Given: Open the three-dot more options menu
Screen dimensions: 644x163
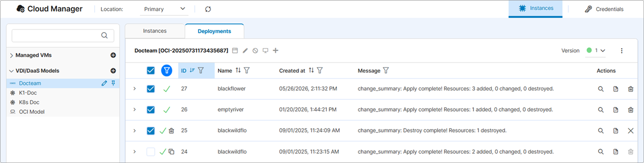Looking at the screenshot, I should (622, 51).
